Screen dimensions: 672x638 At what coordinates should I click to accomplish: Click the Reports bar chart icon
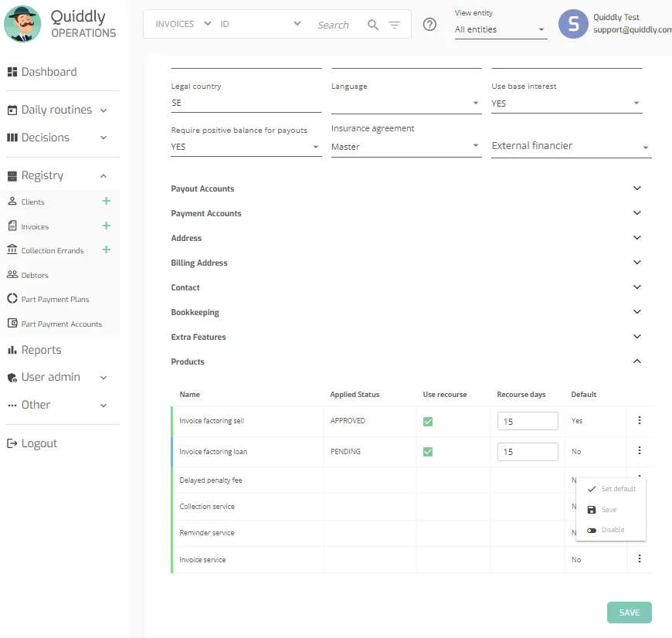pyautogui.click(x=12, y=350)
